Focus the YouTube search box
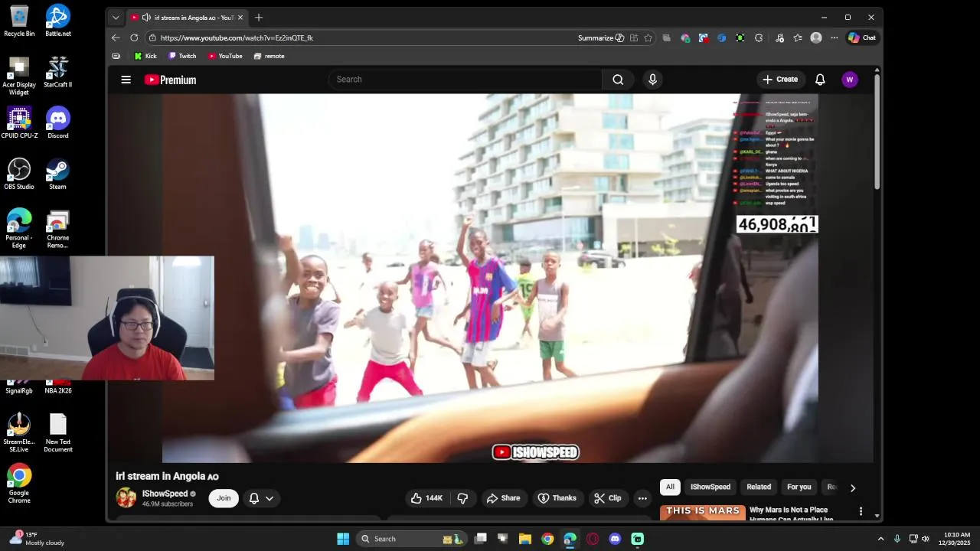980x551 pixels. point(465,80)
